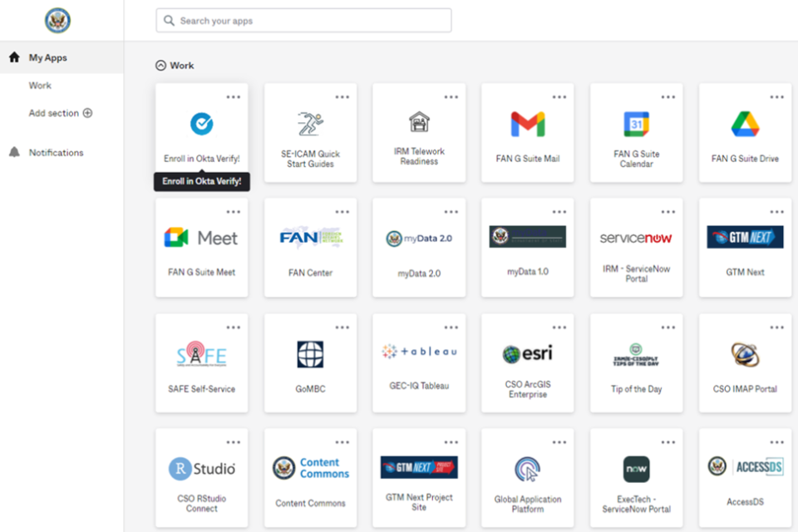The height and width of the screenshot is (532, 798).
Task: Open the Enroll in Okta Verify app icon
Action: click(x=201, y=124)
